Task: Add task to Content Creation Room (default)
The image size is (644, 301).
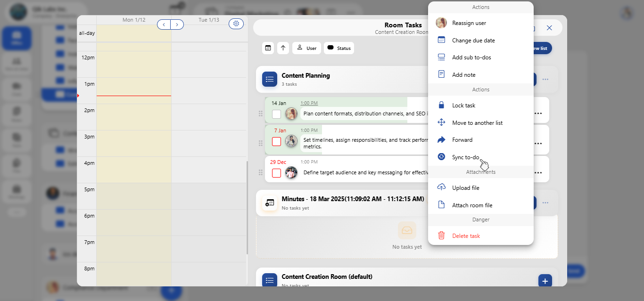Action: pos(545,281)
